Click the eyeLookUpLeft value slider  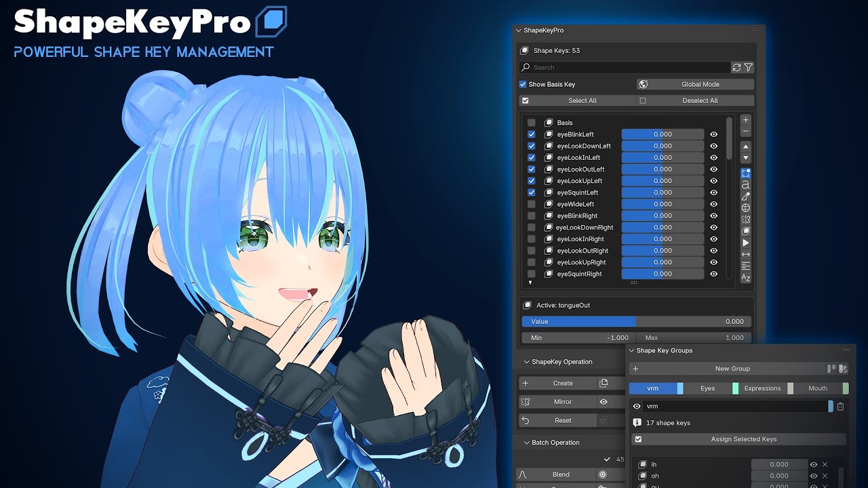663,181
